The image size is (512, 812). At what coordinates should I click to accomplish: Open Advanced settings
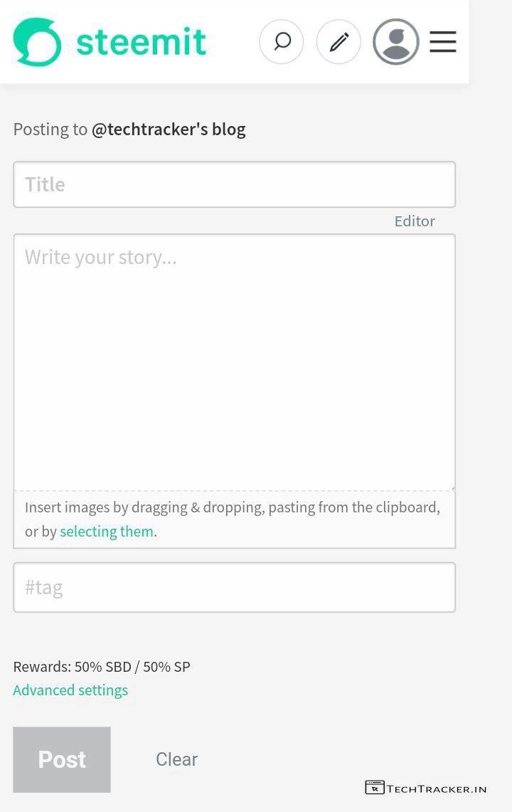70,690
